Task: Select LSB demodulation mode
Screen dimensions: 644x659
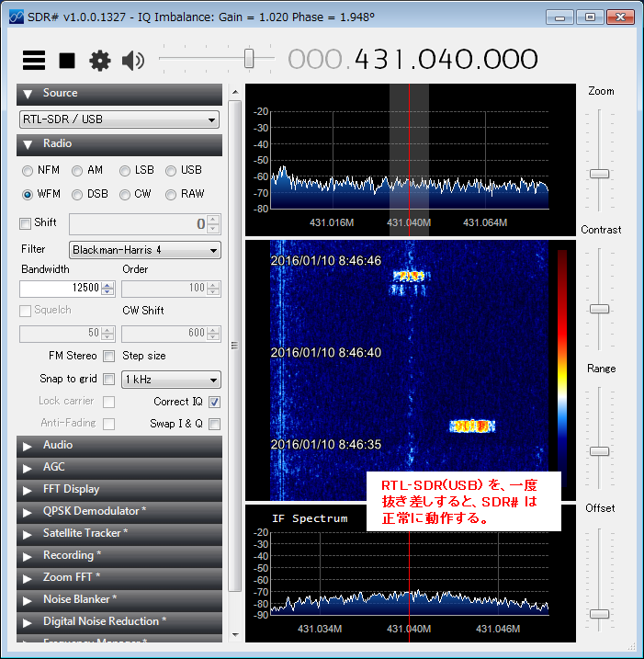Action: (x=125, y=171)
